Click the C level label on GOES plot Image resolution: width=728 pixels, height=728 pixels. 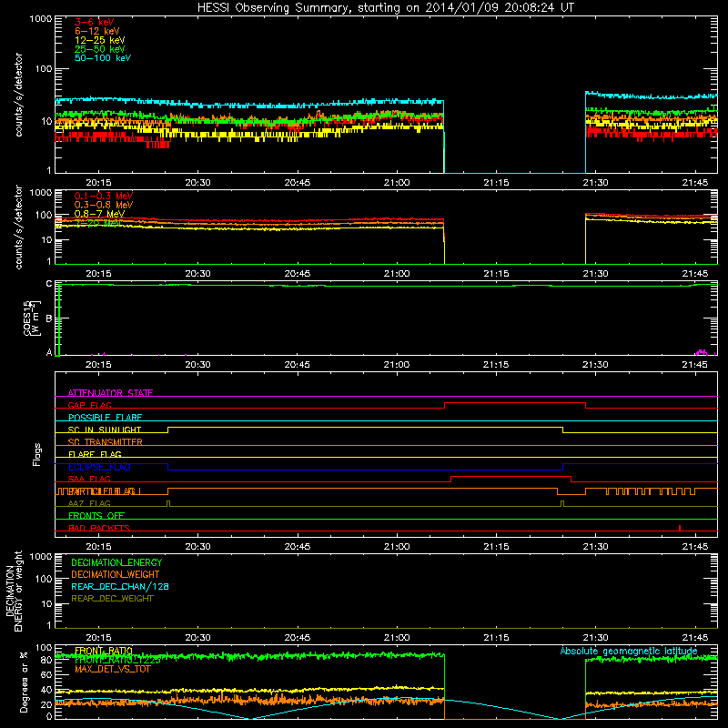click(49, 284)
